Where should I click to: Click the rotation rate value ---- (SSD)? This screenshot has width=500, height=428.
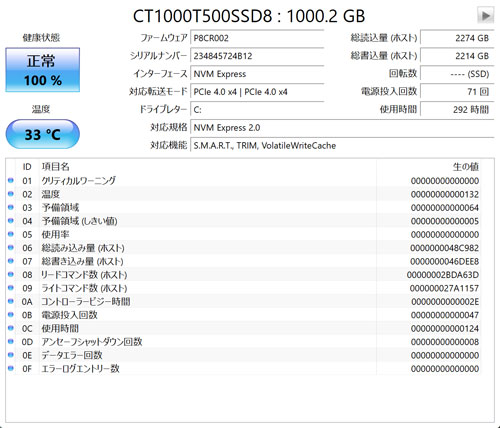point(457,74)
